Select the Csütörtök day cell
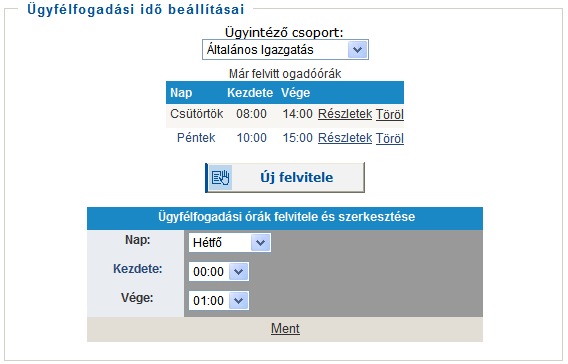The width and height of the screenshot is (568, 364). pyautogui.click(x=197, y=114)
